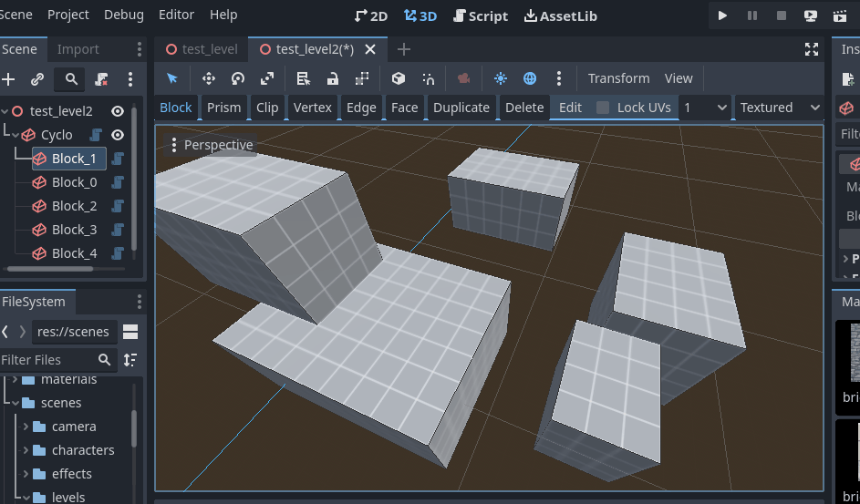Activate the Move Mode tool
This screenshot has height=504, width=860.
(x=209, y=78)
